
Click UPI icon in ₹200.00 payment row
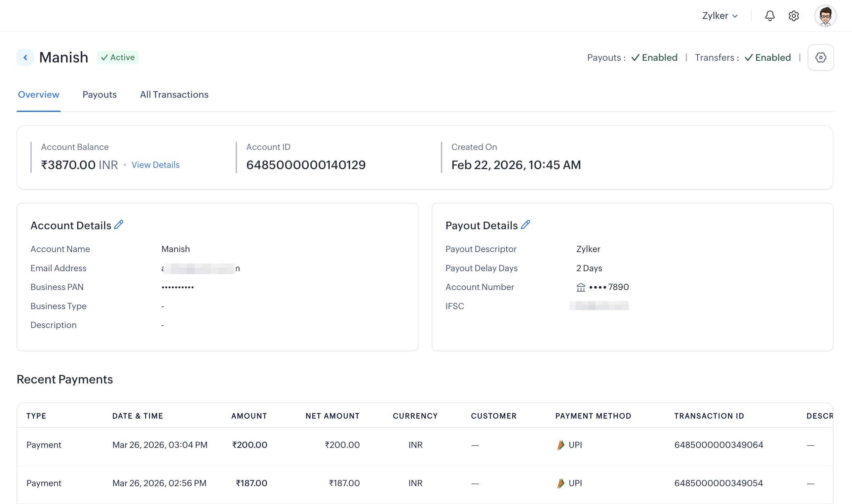[x=561, y=445]
